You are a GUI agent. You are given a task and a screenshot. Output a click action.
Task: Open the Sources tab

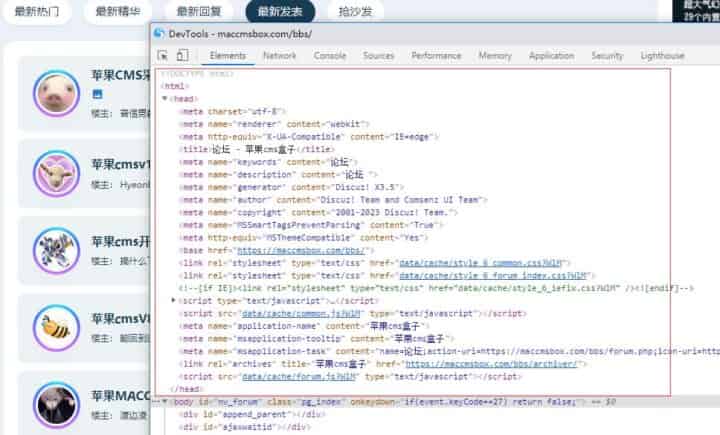tap(378, 56)
